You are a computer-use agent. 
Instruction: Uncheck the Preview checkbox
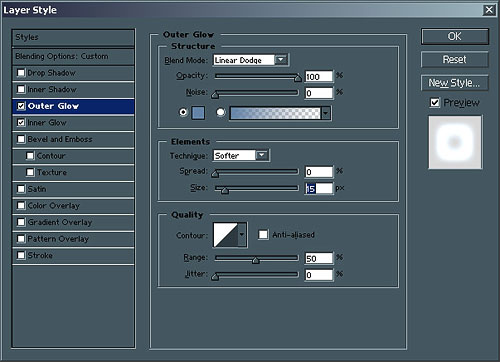click(435, 103)
